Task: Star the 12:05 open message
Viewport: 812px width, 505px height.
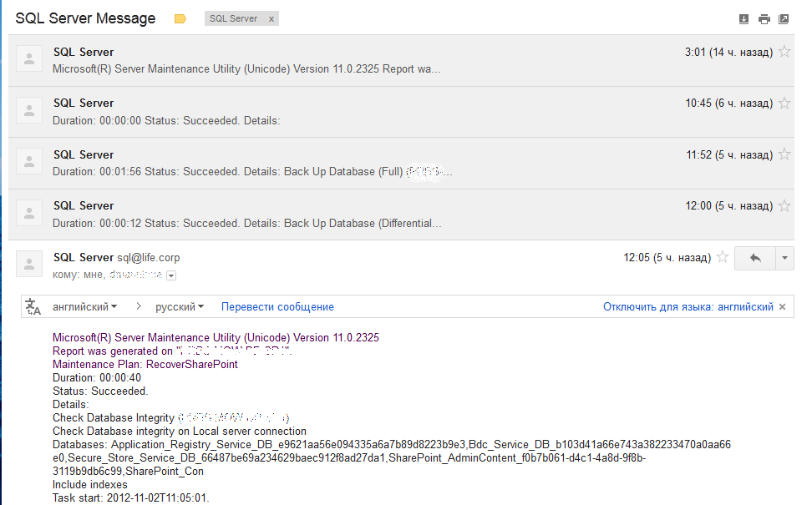Action: coord(723,257)
